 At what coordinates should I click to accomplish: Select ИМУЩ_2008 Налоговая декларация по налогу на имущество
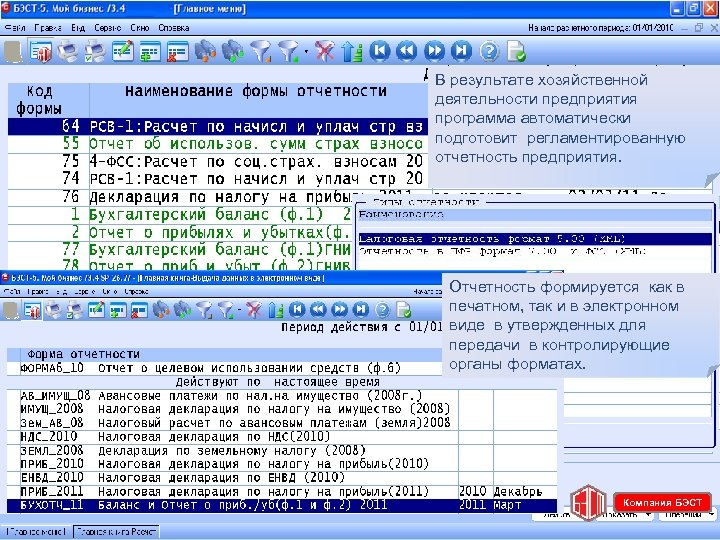(282, 409)
